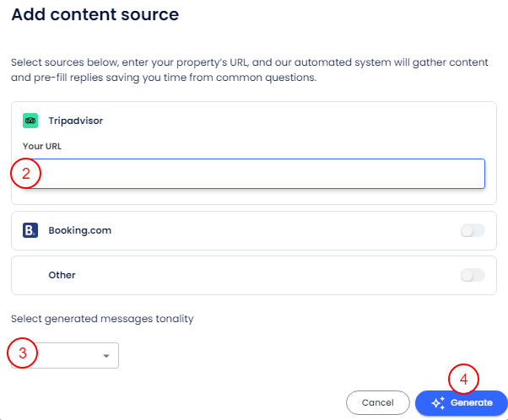Click the red circled number 3 marker
The height and width of the screenshot is (420, 508).
coord(24,353)
